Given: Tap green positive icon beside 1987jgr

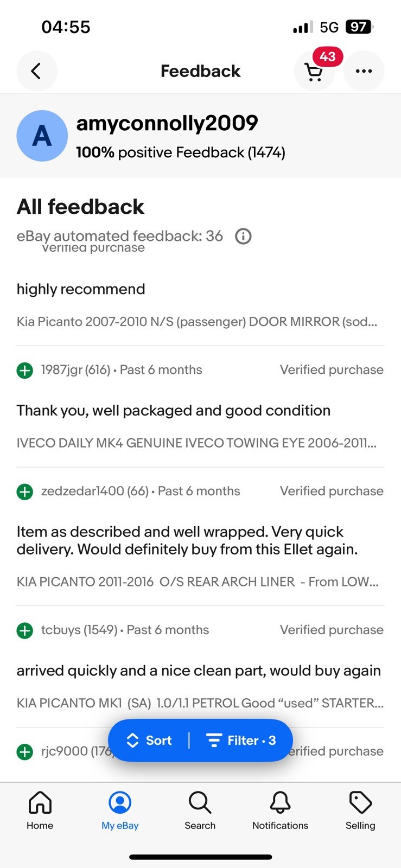Looking at the screenshot, I should tap(25, 371).
